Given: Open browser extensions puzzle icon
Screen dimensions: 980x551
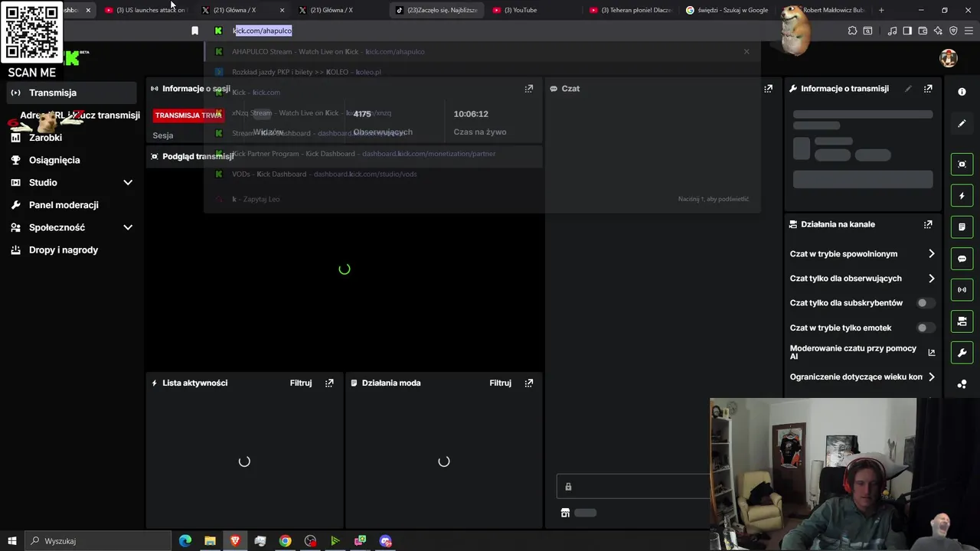Looking at the screenshot, I should (x=852, y=31).
